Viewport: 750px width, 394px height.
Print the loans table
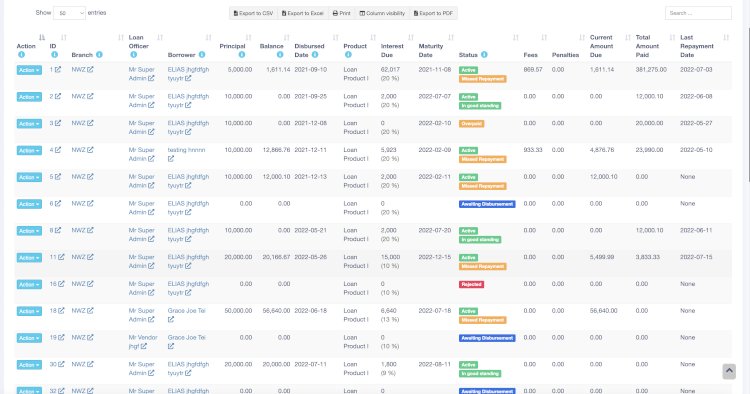342,13
